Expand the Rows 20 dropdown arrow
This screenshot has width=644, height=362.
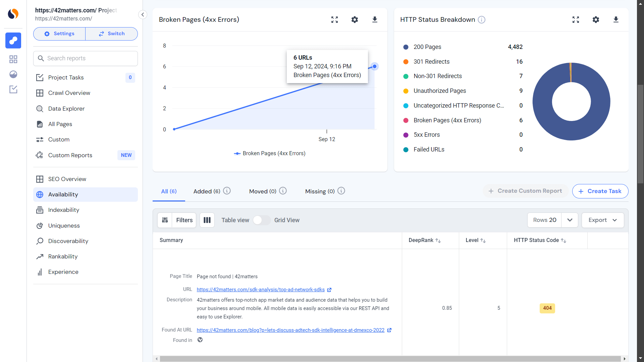click(570, 220)
